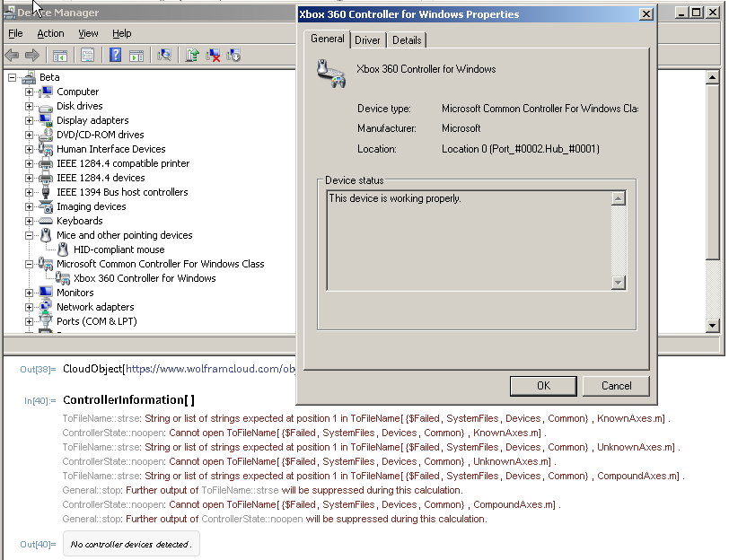Select Xbox 360 Controller for Windows tree label
This screenshot has width=729, height=560.
[145, 278]
